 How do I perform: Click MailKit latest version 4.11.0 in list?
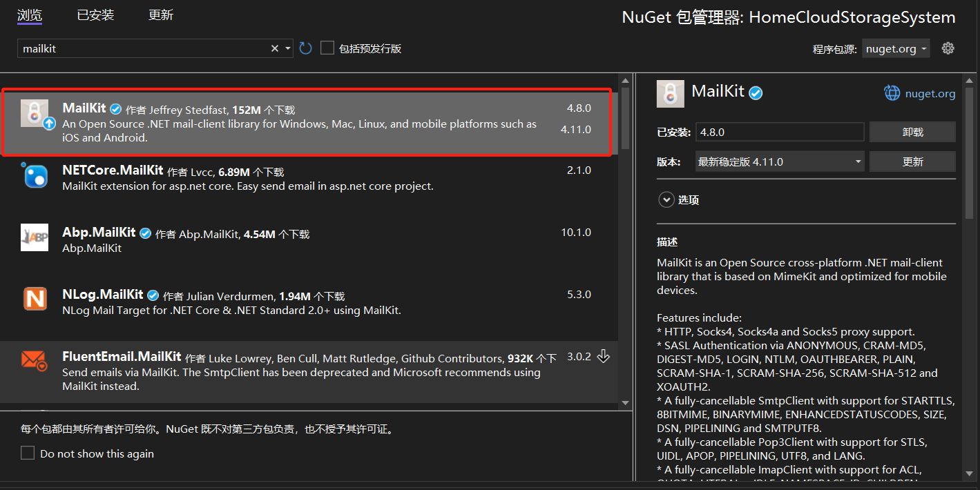pos(575,129)
